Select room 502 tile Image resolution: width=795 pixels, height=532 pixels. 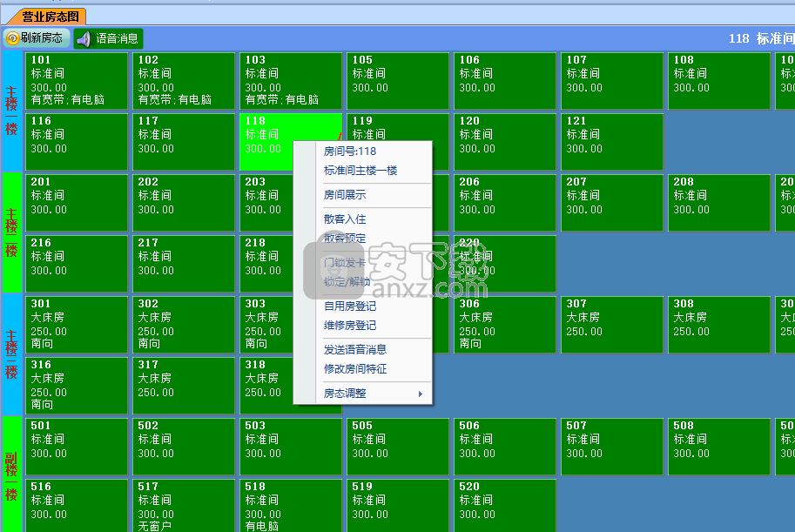tap(184, 447)
